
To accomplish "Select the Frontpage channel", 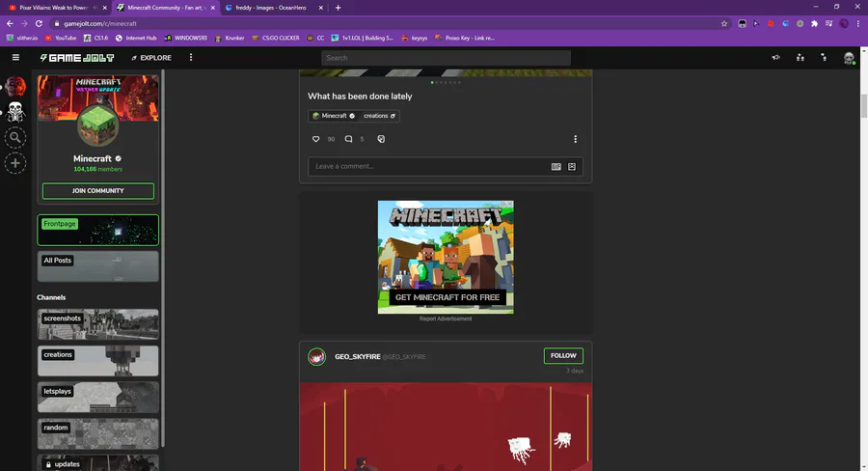I will [x=98, y=230].
